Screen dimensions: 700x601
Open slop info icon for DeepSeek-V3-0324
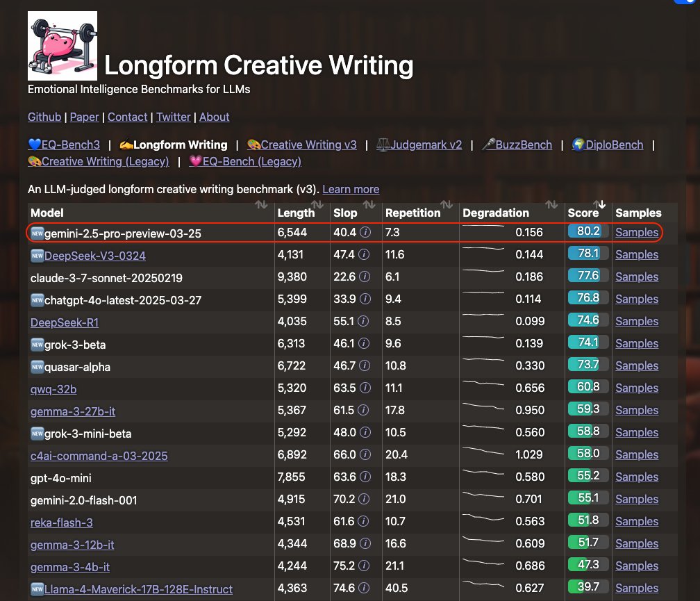364,254
